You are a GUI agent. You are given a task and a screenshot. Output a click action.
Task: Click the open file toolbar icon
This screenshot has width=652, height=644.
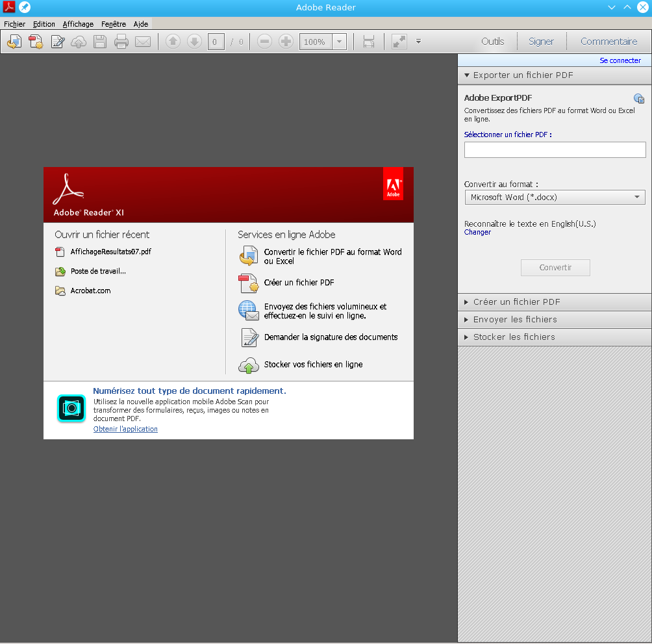(x=14, y=42)
